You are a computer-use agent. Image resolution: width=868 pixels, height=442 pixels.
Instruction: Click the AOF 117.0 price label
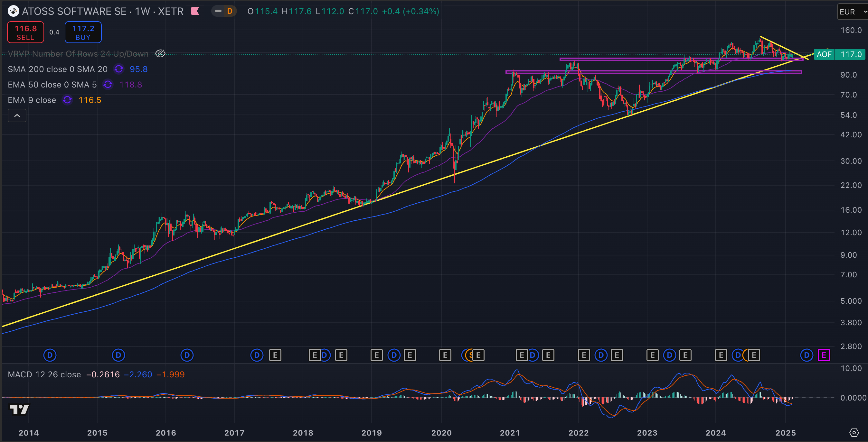pyautogui.click(x=839, y=54)
